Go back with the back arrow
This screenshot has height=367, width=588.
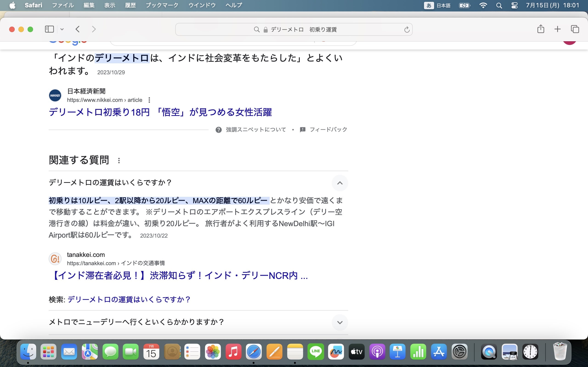pyautogui.click(x=77, y=29)
